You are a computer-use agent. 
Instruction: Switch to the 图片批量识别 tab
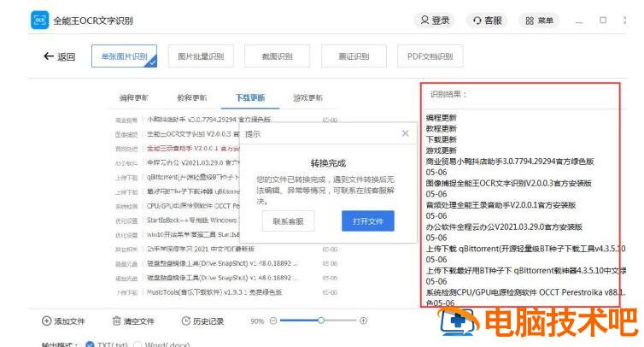[201, 56]
